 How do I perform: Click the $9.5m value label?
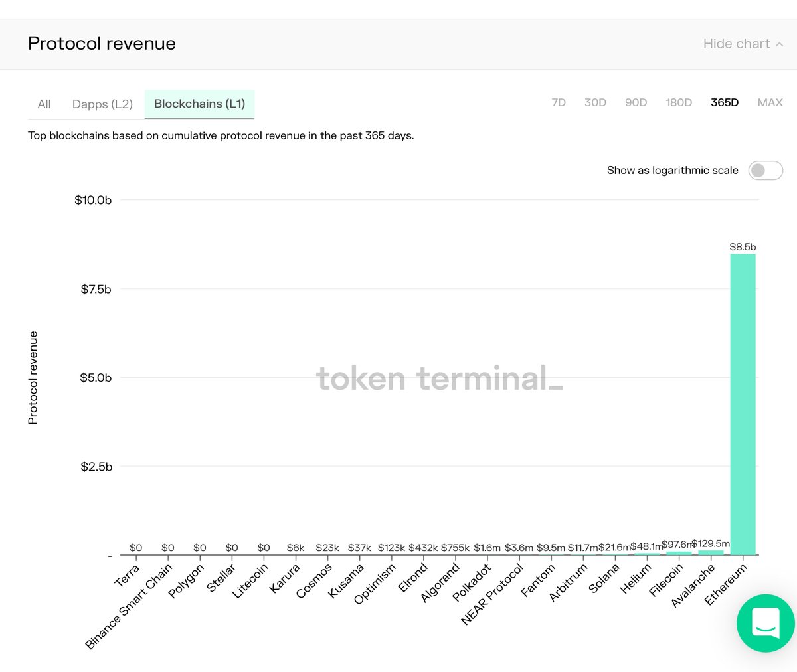click(551, 548)
